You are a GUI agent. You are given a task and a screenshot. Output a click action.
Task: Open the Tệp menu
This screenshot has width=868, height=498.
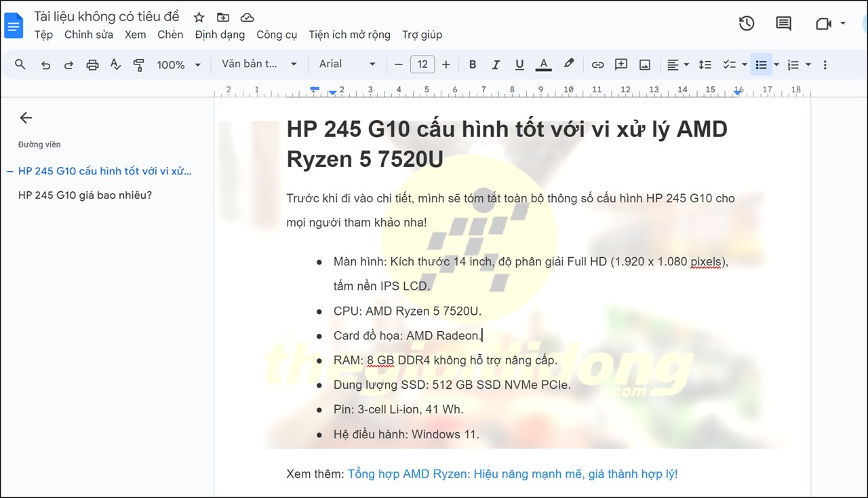point(43,35)
